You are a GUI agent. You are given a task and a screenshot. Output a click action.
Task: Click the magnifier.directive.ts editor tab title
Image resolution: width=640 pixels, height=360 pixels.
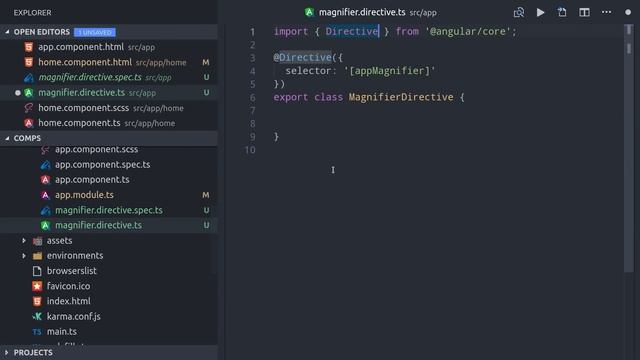pos(362,12)
